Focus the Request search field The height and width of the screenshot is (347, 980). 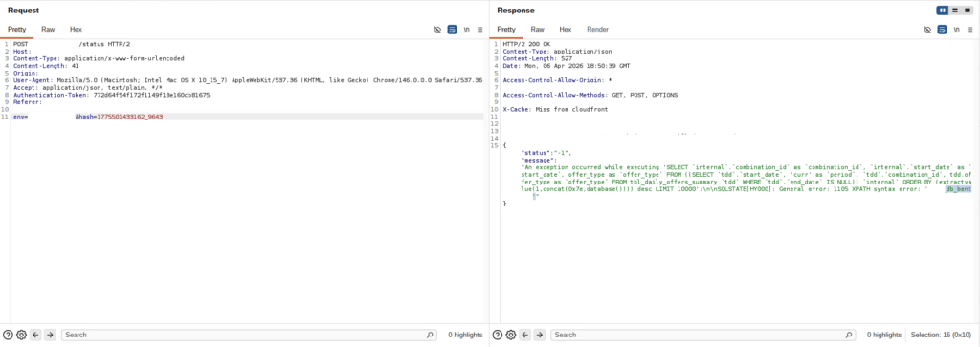pos(249,335)
